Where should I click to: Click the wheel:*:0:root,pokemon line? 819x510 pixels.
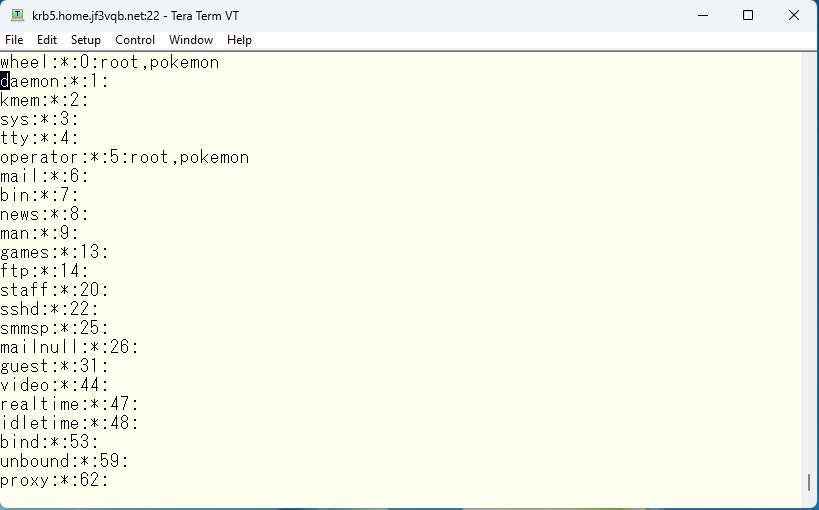[110, 62]
